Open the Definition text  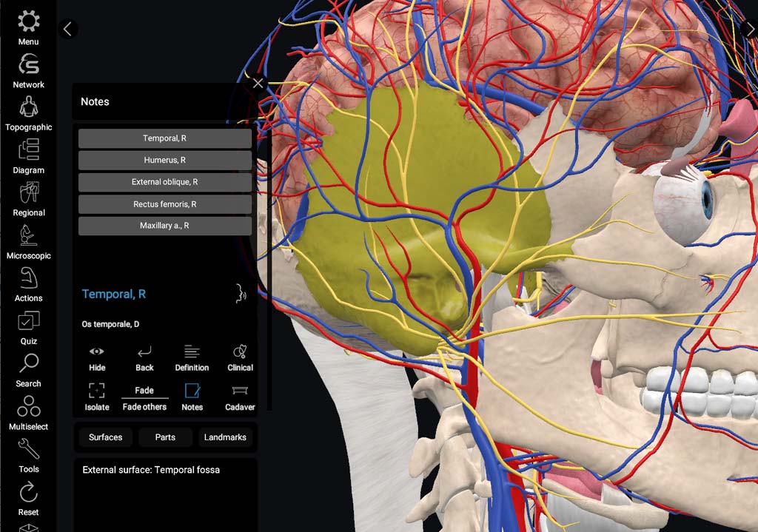(x=192, y=359)
